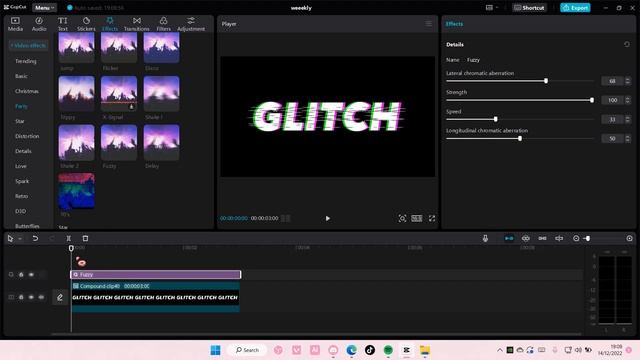Image resolution: width=640 pixels, height=360 pixels.
Task: Adjust the Strength value stepper
Action: pos(628,100)
